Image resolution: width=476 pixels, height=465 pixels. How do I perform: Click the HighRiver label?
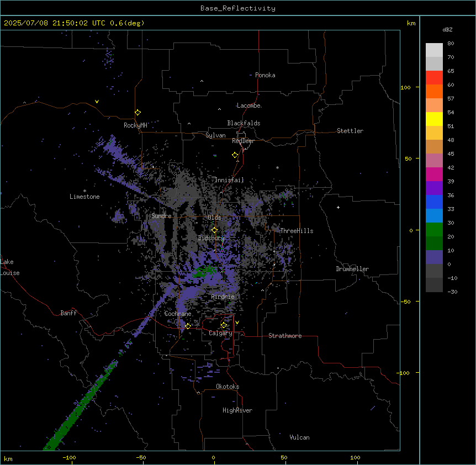(x=237, y=410)
